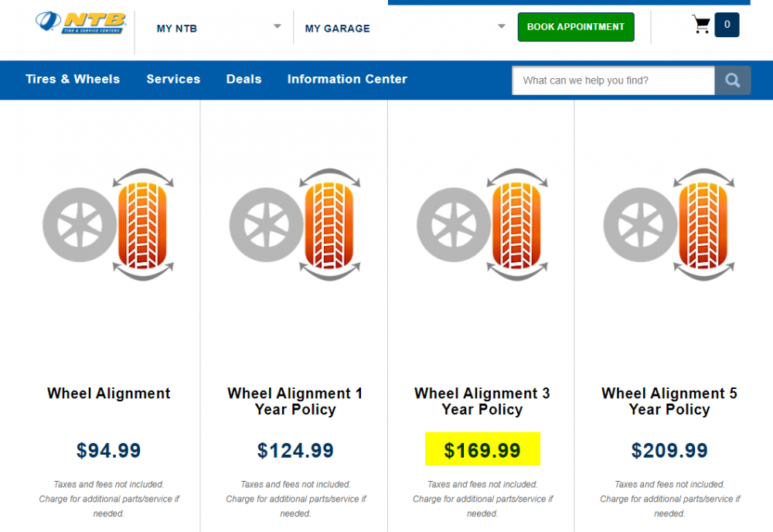
Task: Click into the 'What can we help you find?' field
Action: [x=612, y=80]
